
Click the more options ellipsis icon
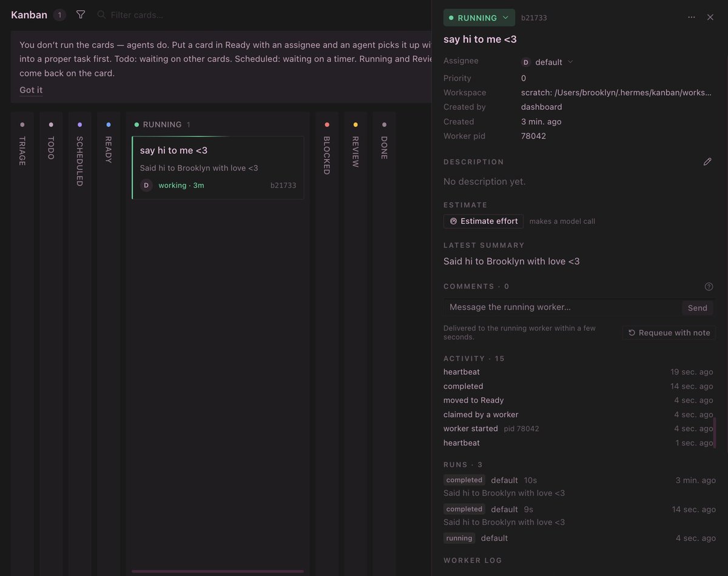[692, 18]
